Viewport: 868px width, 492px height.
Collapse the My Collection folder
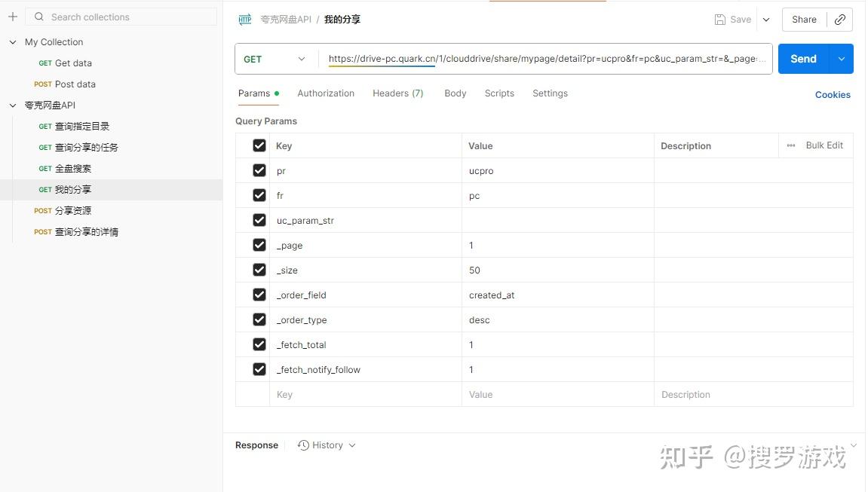(x=12, y=42)
